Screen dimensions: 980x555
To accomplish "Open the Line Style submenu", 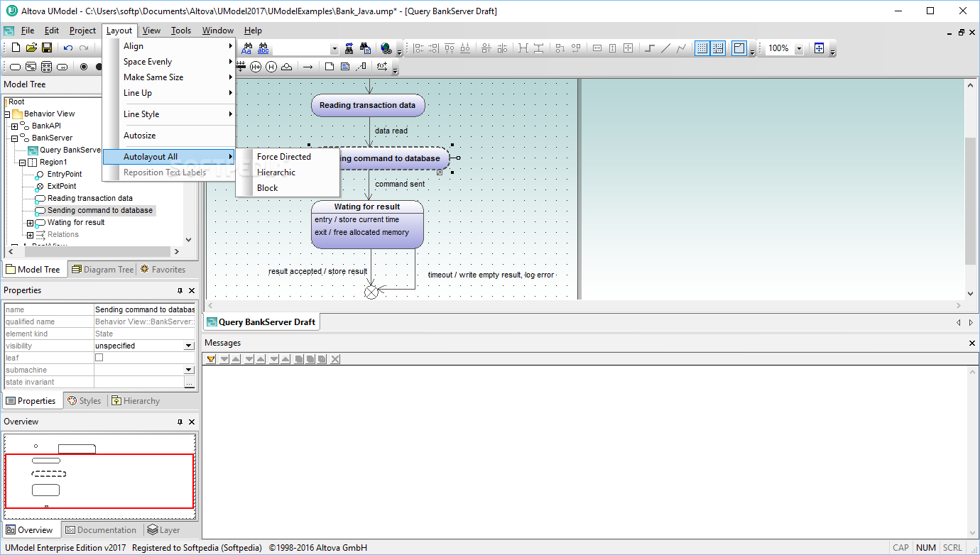I will click(x=169, y=114).
